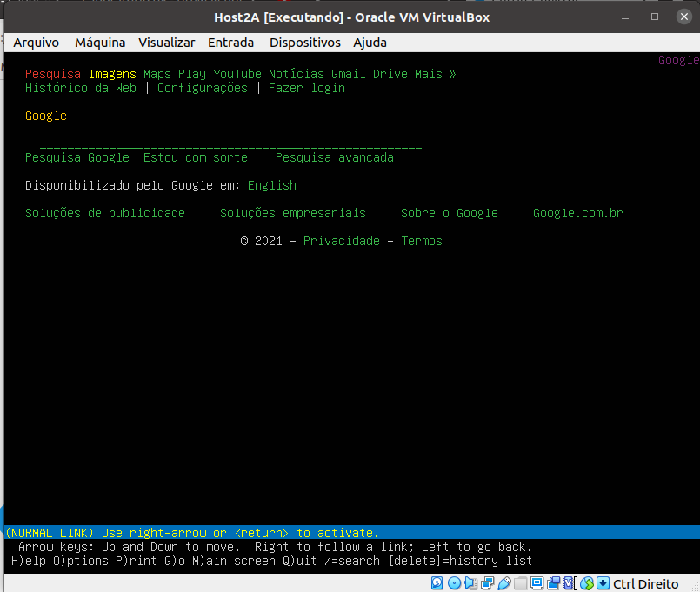The height and width of the screenshot is (592, 700).
Task: Open the Visualizar menu
Action: (166, 43)
